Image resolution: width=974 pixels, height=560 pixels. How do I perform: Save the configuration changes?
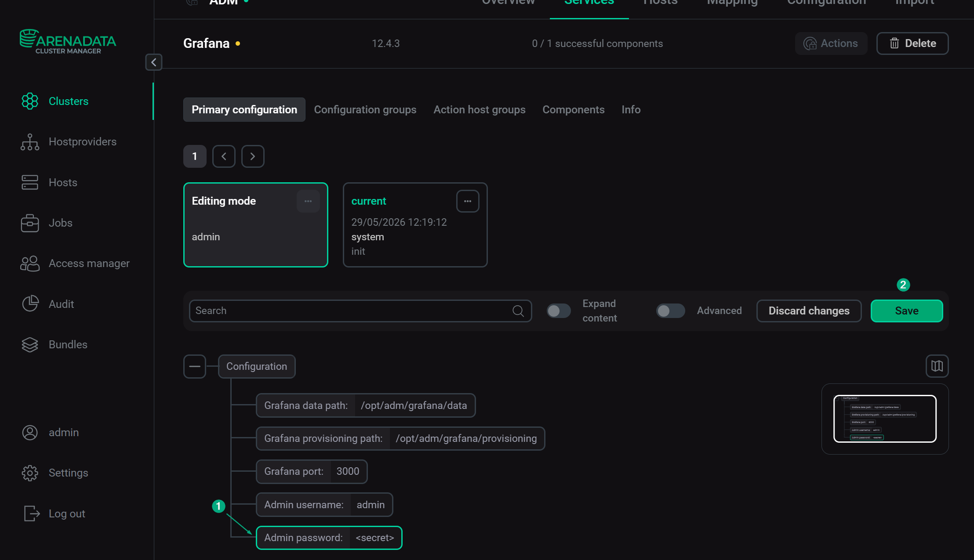pos(907,311)
